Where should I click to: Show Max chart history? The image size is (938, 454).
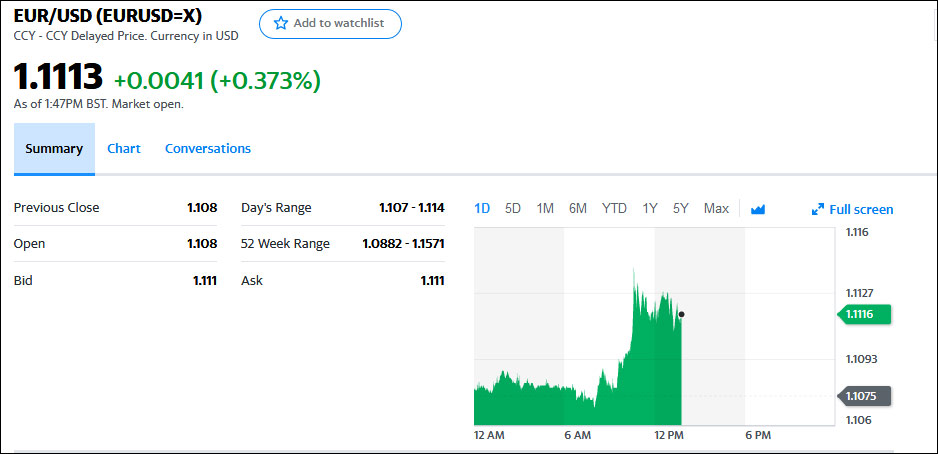click(x=716, y=208)
